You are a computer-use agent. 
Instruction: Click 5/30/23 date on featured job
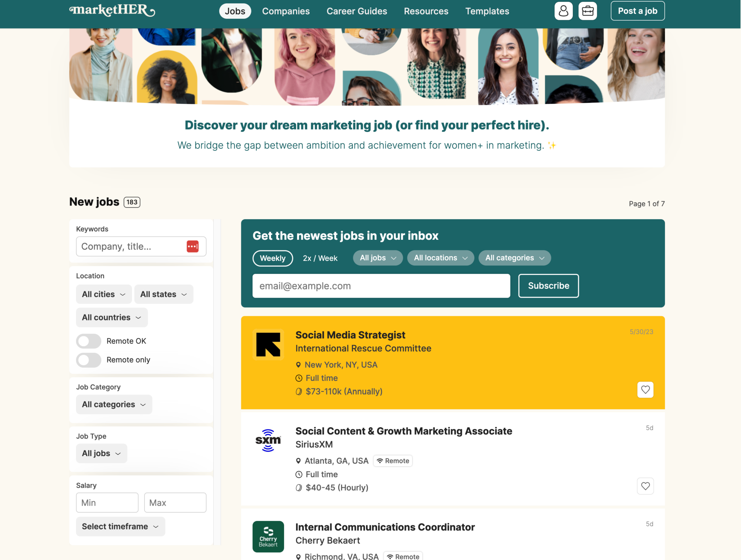pyautogui.click(x=641, y=332)
